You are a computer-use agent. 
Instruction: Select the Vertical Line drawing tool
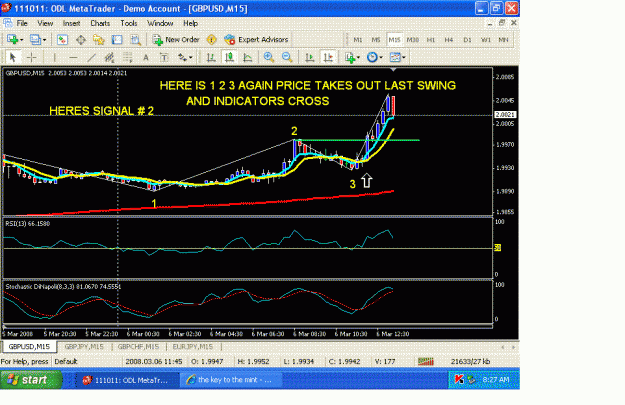(x=55, y=57)
